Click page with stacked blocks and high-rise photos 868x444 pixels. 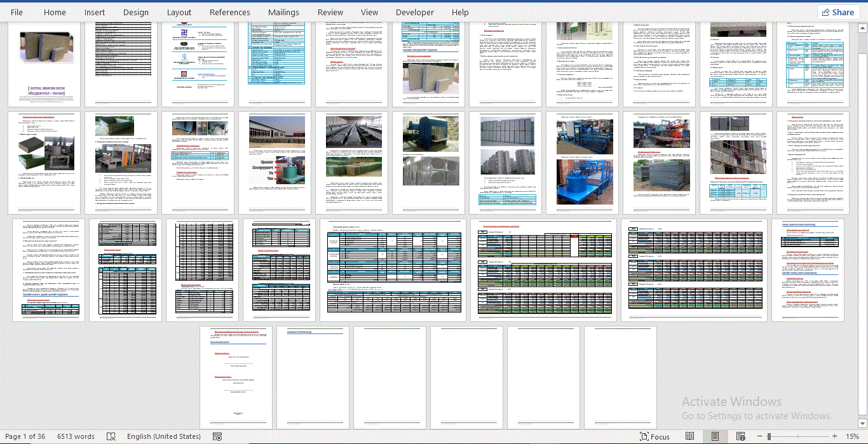[x=506, y=163]
